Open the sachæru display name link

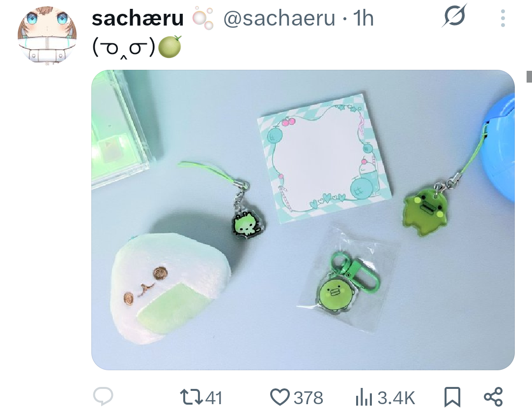[x=138, y=18]
